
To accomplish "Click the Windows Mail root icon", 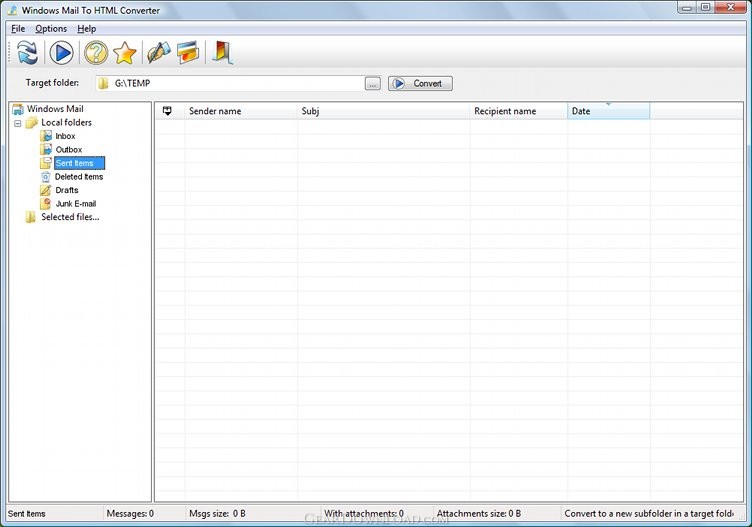I will [x=18, y=109].
